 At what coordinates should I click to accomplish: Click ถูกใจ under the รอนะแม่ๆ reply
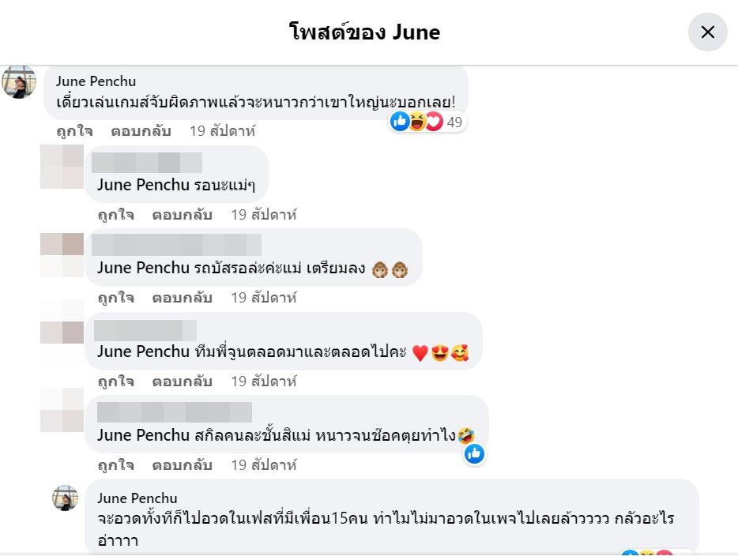115,215
